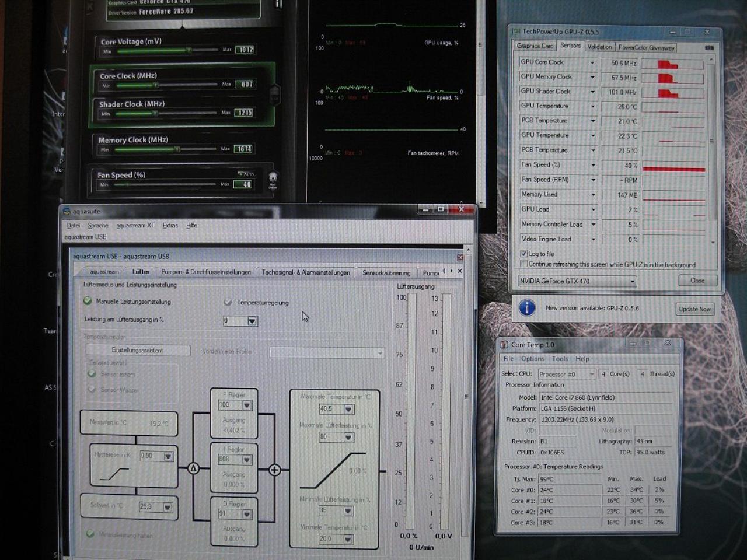Close the current tab with the X icon

click(x=460, y=271)
